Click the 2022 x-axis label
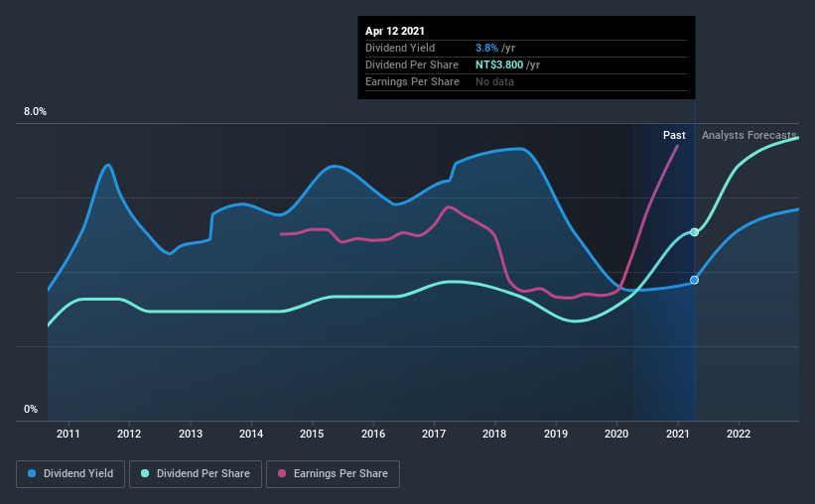Viewport: 815px width, 504px height. click(x=739, y=434)
